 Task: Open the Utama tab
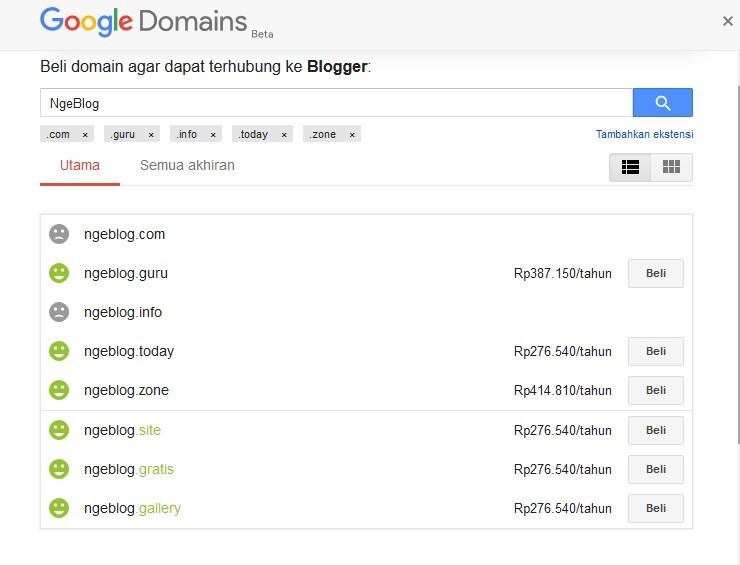tap(80, 166)
